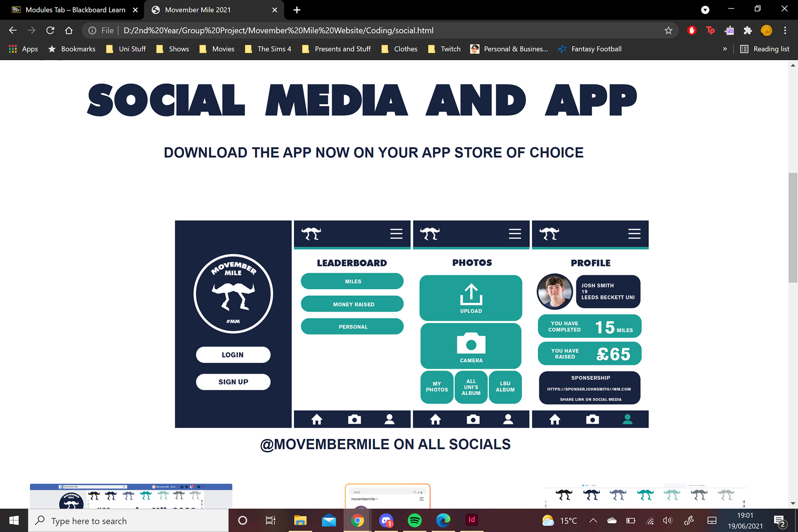Open the red hand ad-blocker extension
798x532 pixels.
pyautogui.click(x=692, y=30)
